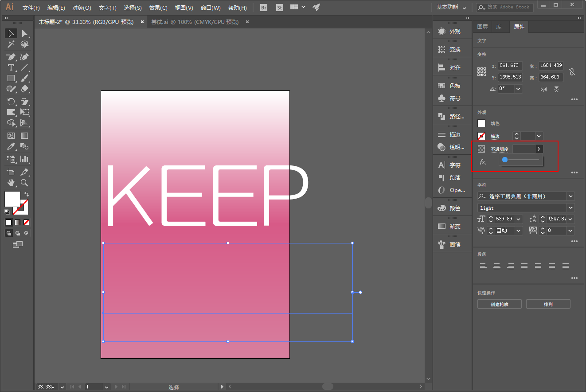
Task: Expand the rotation angle dropdown
Action: click(x=519, y=89)
